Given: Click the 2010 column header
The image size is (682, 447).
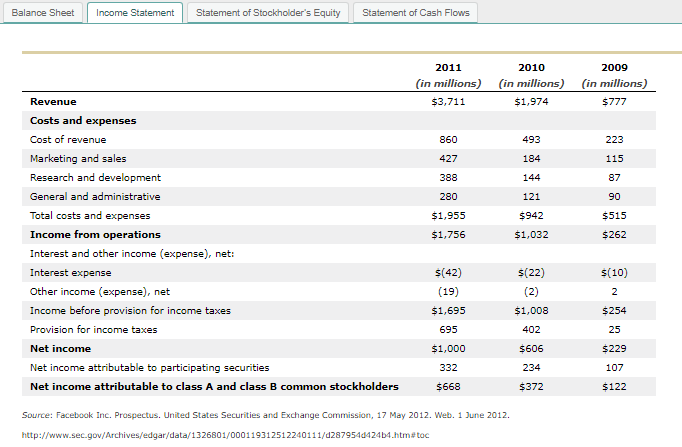Looking at the screenshot, I should (531, 67).
